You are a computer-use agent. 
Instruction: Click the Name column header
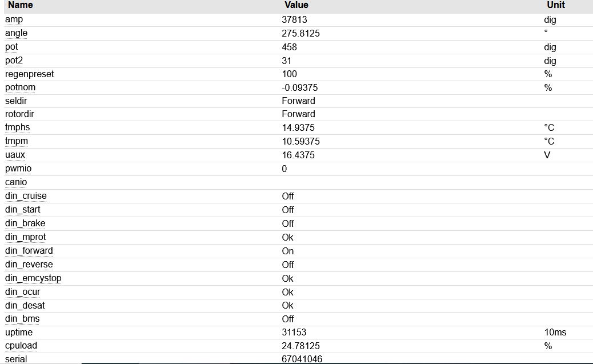tap(21, 5)
